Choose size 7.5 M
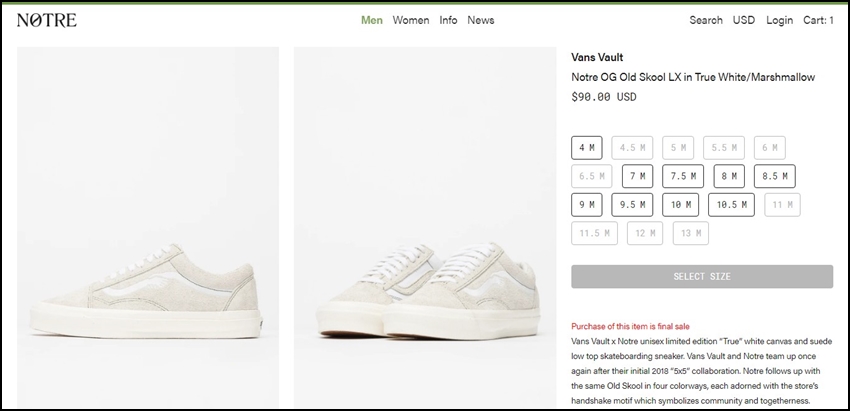 [x=683, y=176]
